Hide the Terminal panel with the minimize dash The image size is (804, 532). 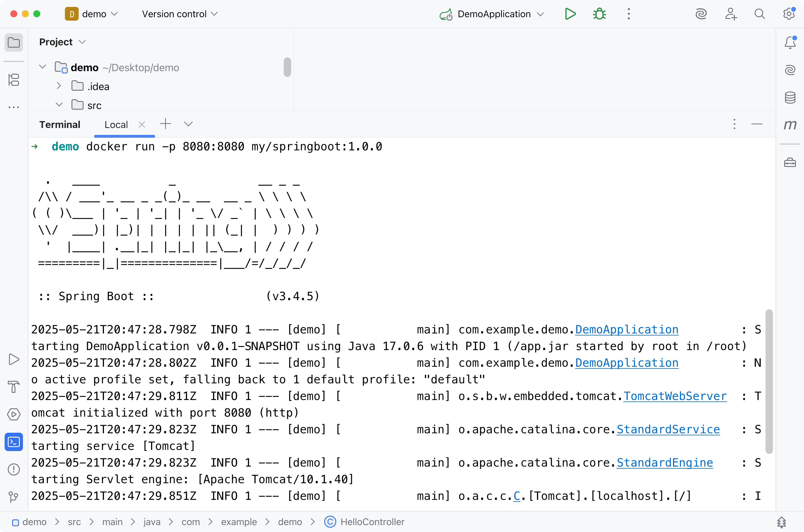pos(757,124)
